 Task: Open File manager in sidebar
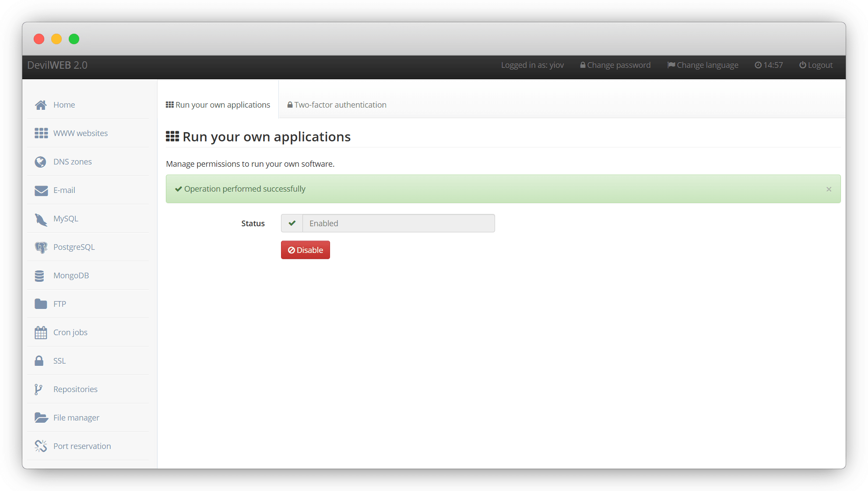76,418
